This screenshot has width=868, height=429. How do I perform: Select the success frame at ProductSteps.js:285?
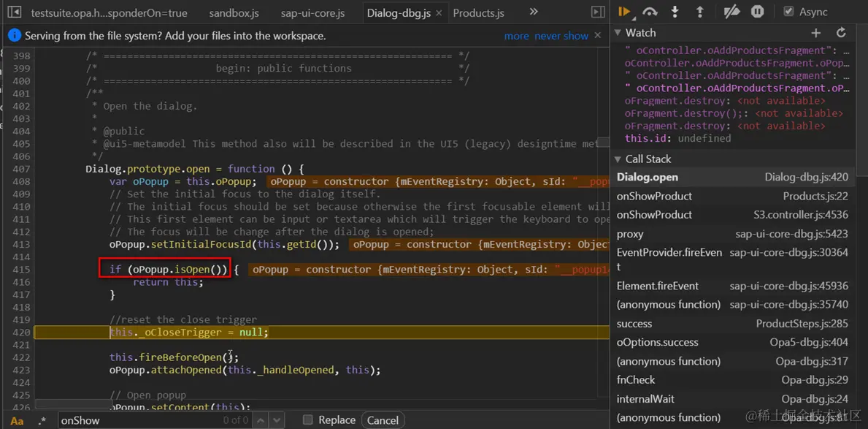click(x=732, y=324)
